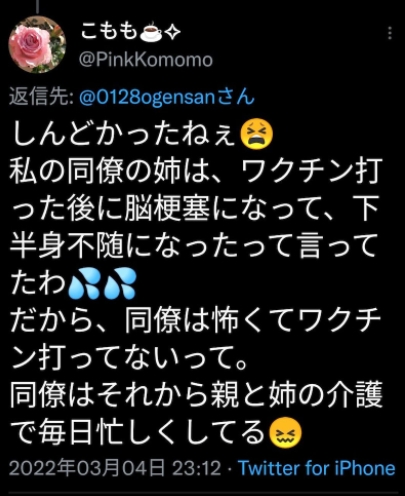Image resolution: width=405 pixels, height=496 pixels.
Task: Open the @PinkKomomo handle profile
Action: (x=146, y=60)
